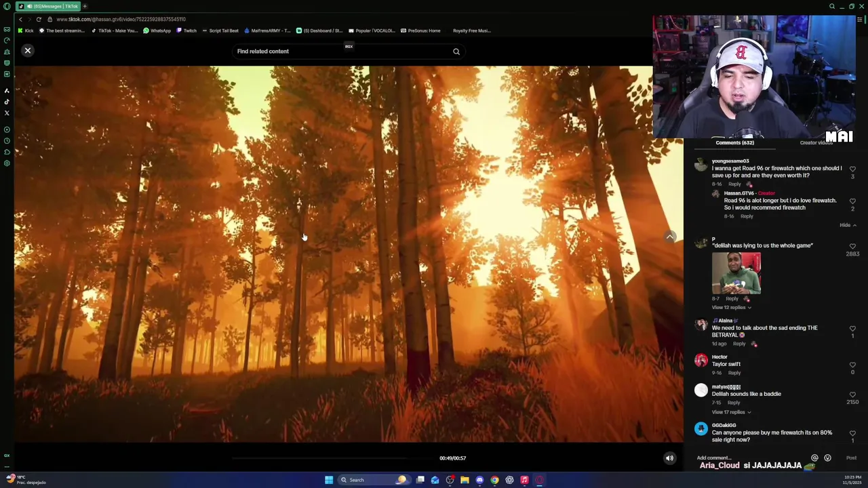The width and height of the screenshot is (868, 488).
Task: Open Hector's profile name link
Action: coord(719,357)
